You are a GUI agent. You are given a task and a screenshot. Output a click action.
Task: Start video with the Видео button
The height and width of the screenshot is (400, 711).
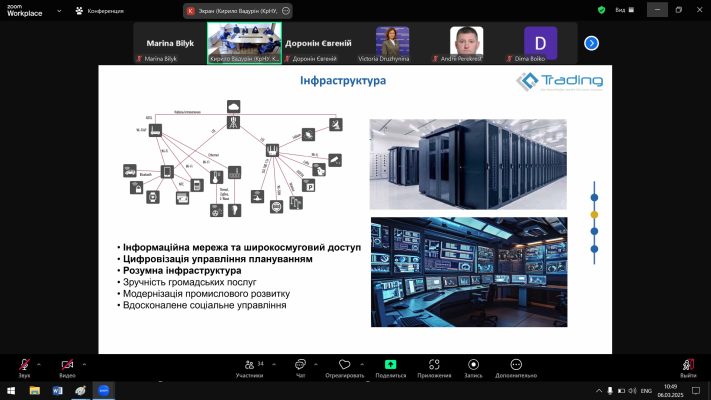(67, 368)
